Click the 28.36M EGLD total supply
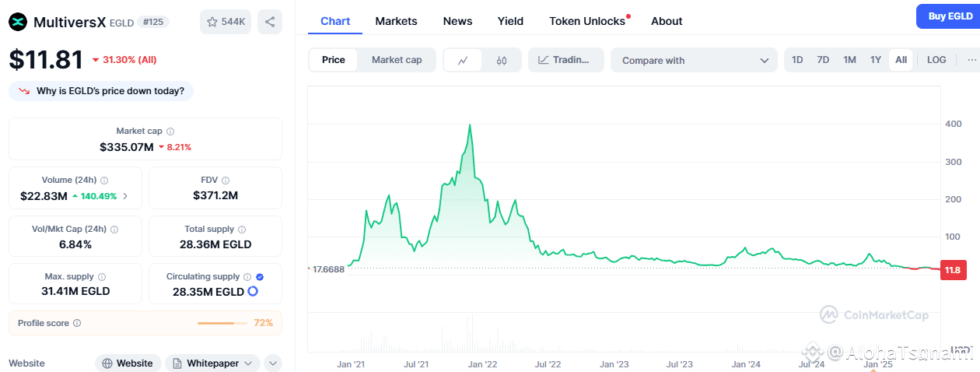 (x=215, y=244)
